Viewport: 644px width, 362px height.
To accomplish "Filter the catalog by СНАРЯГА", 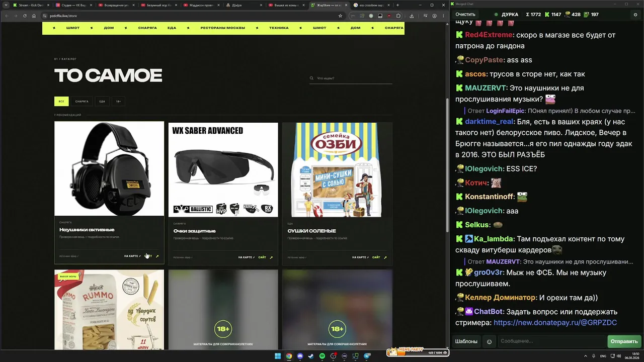I will click(x=82, y=101).
